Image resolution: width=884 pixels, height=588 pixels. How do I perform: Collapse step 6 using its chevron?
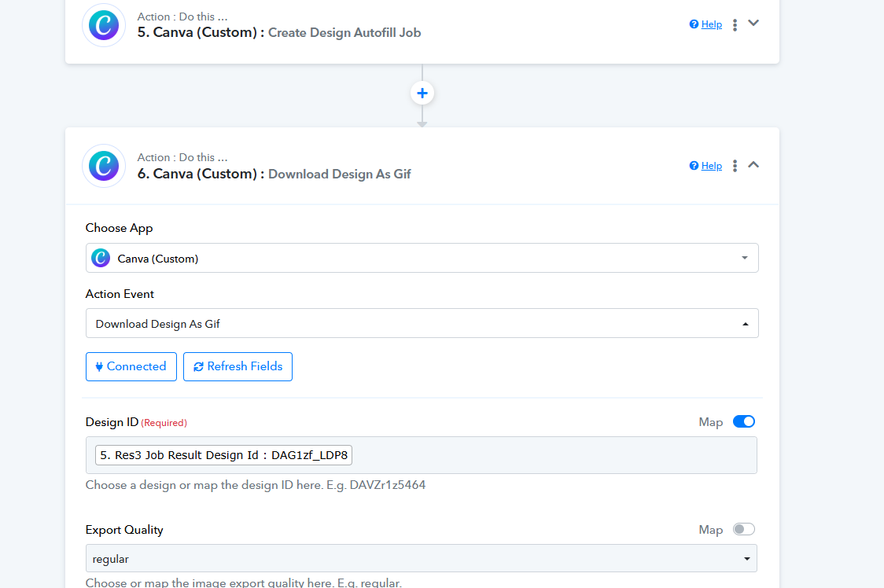click(753, 165)
